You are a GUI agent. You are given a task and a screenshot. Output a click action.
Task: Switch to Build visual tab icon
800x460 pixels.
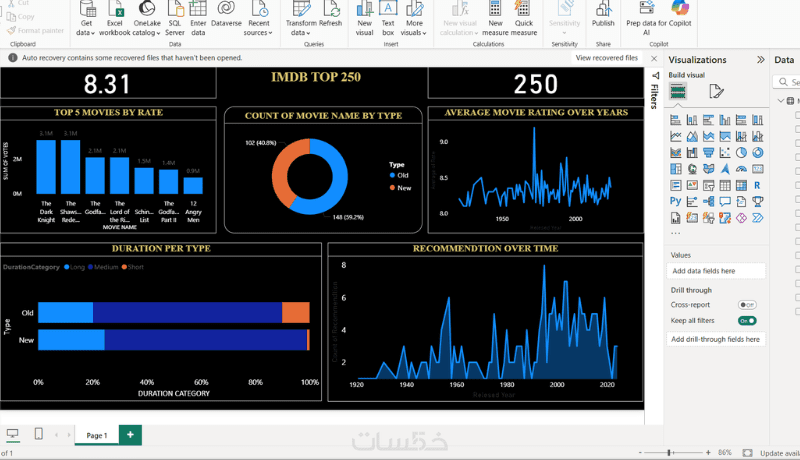(x=678, y=92)
